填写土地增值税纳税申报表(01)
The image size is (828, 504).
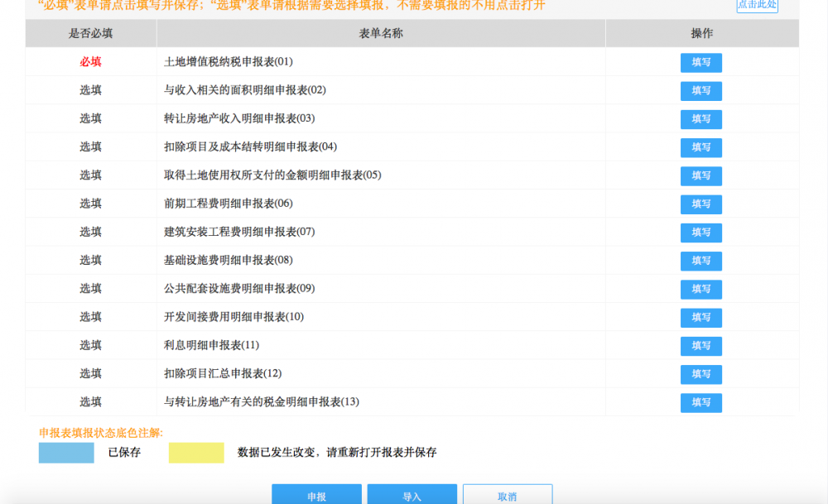tap(700, 62)
